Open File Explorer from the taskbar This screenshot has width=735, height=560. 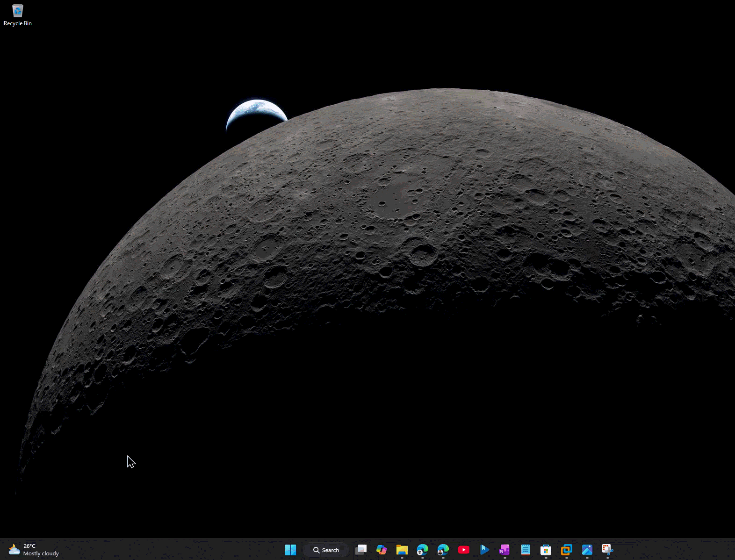coord(402,550)
